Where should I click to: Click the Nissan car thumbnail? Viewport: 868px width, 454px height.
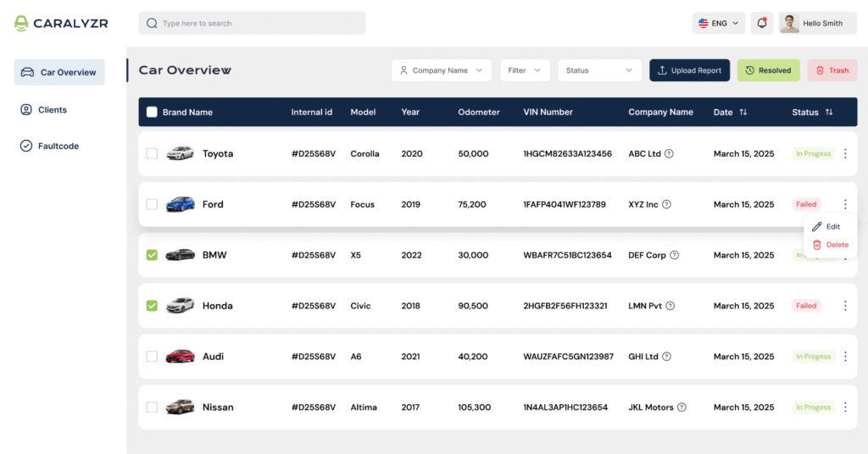181,407
